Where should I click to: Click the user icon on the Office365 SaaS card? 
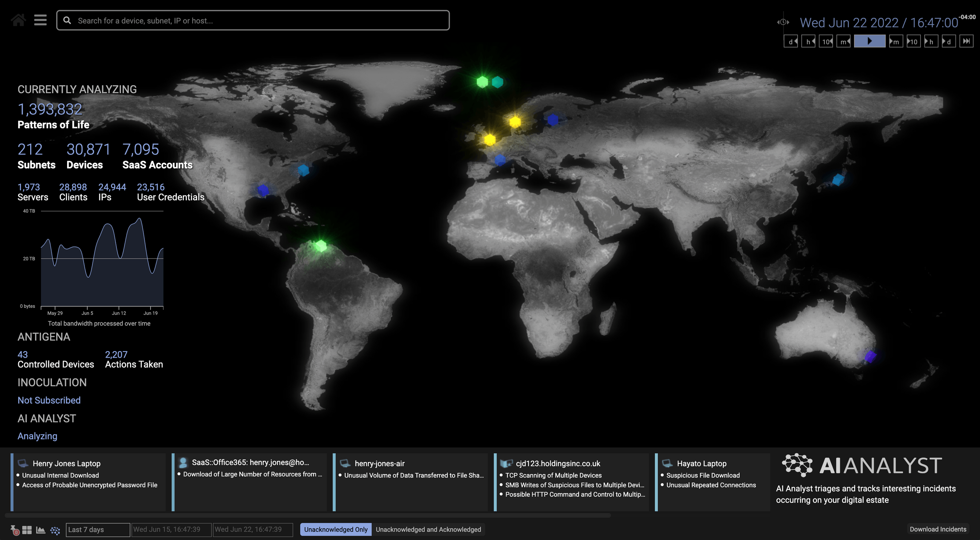(x=183, y=462)
